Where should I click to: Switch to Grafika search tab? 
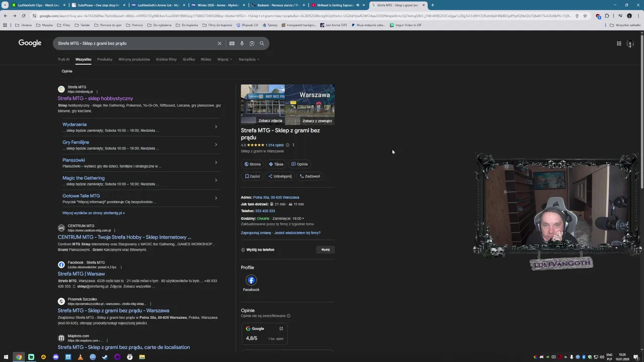[x=189, y=59]
